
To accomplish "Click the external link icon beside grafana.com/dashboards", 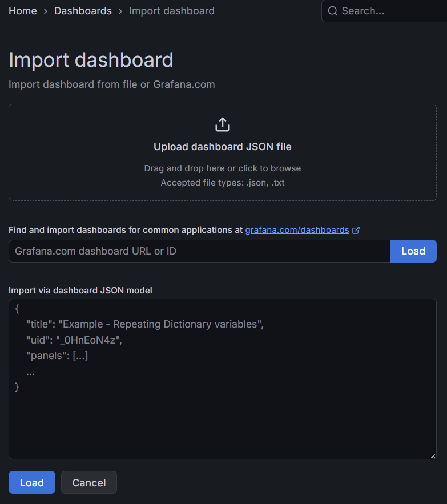I will 356,229.
